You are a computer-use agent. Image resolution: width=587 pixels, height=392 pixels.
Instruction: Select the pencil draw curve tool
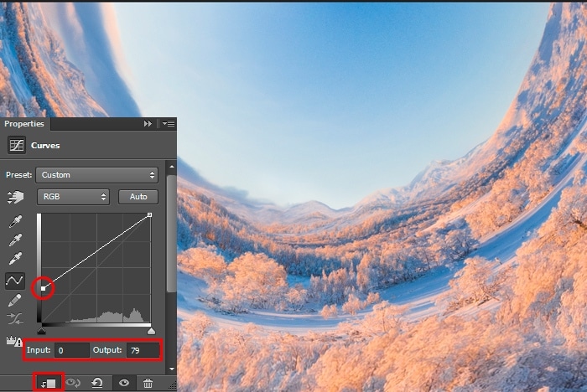(x=15, y=300)
